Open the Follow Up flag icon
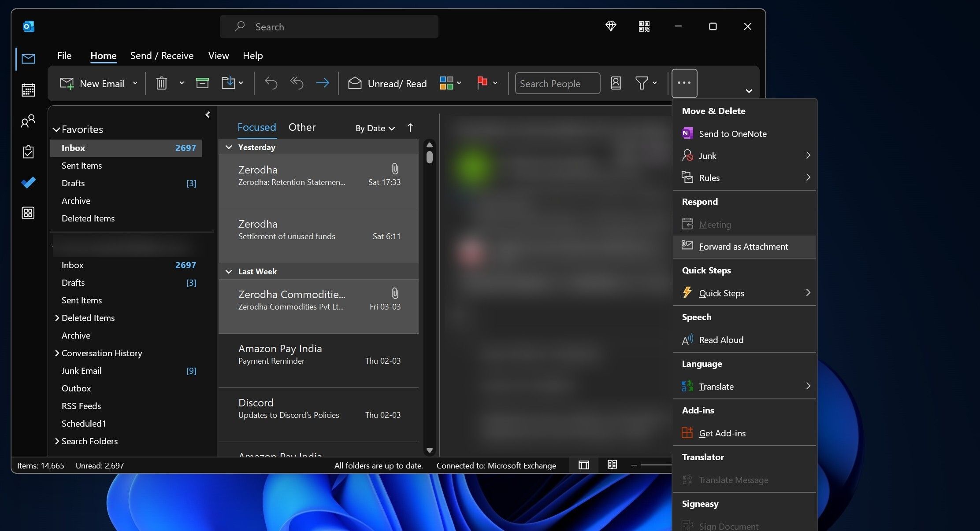980x531 pixels. [483, 83]
